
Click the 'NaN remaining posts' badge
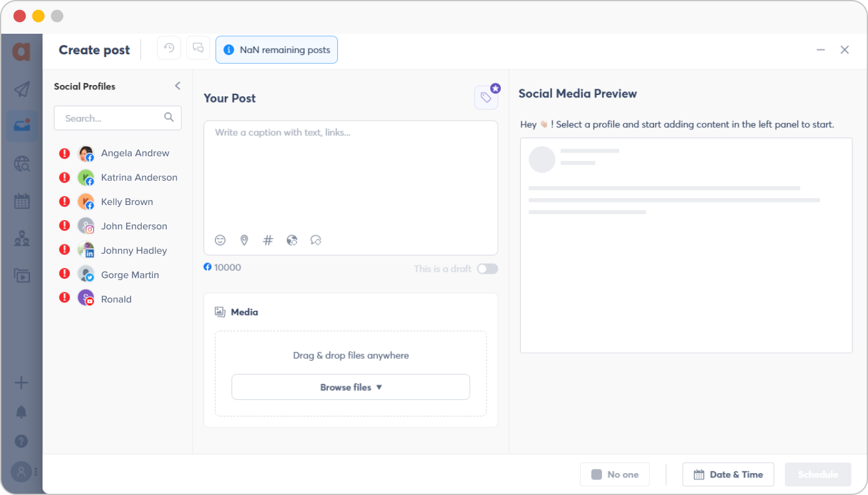277,50
